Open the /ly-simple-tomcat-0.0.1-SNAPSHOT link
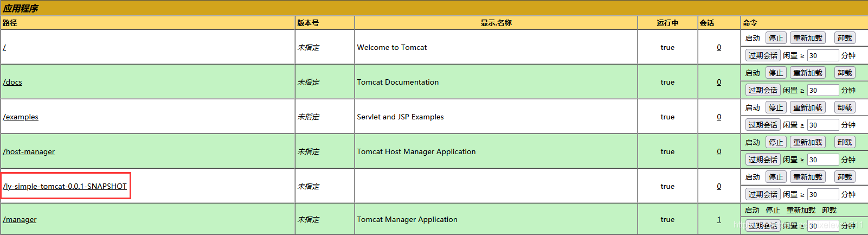The height and width of the screenshot is (235, 868). pos(65,186)
